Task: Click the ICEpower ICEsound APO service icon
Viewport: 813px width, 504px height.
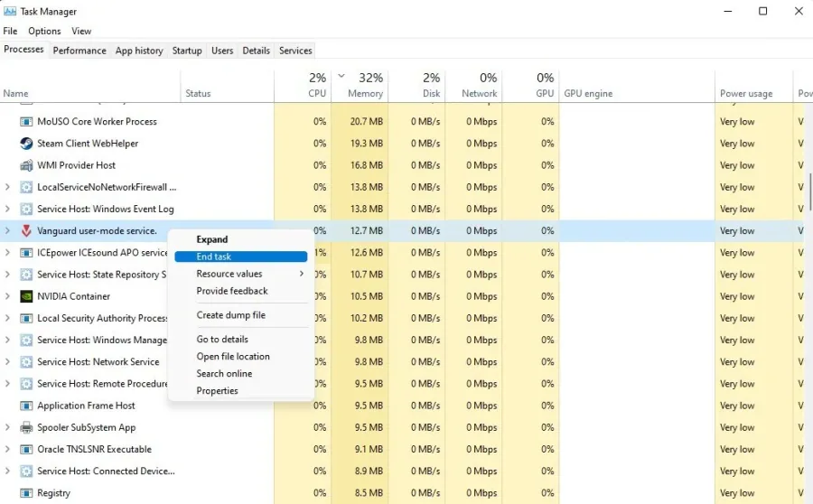Action: (26, 253)
